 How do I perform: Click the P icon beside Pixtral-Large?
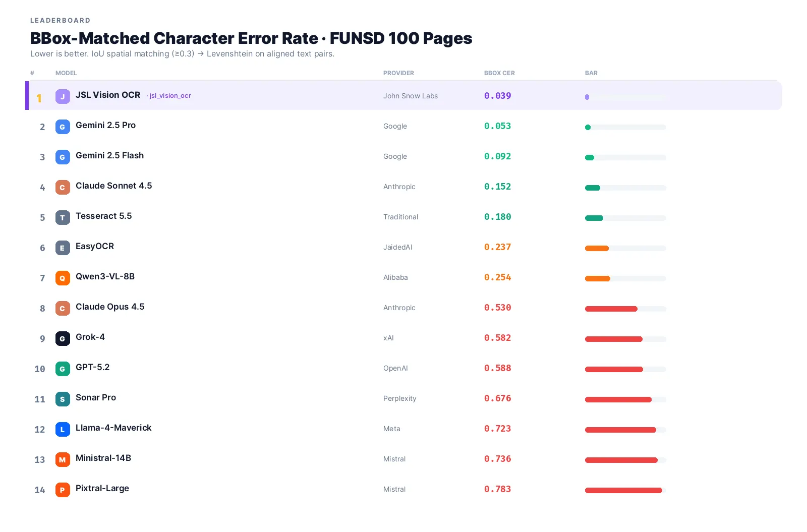[63, 490]
